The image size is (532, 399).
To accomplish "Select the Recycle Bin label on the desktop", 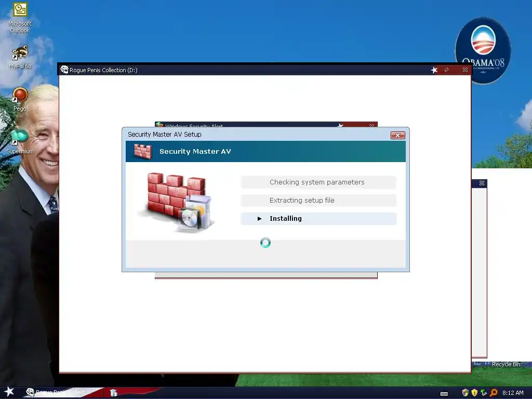I will click(506, 364).
